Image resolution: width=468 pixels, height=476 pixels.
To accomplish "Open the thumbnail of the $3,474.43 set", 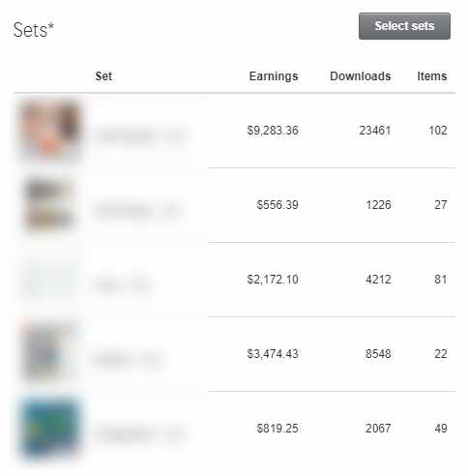I will click(x=49, y=354).
